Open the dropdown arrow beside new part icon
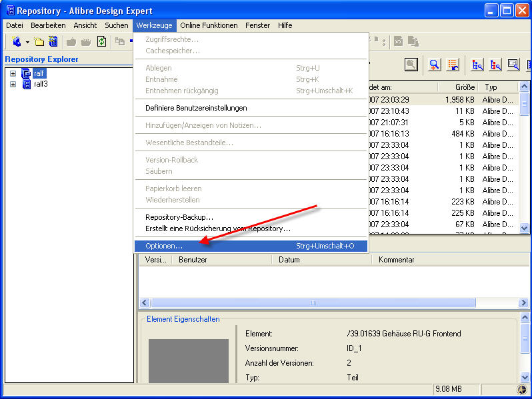This screenshot has height=399, width=532. click(27, 43)
